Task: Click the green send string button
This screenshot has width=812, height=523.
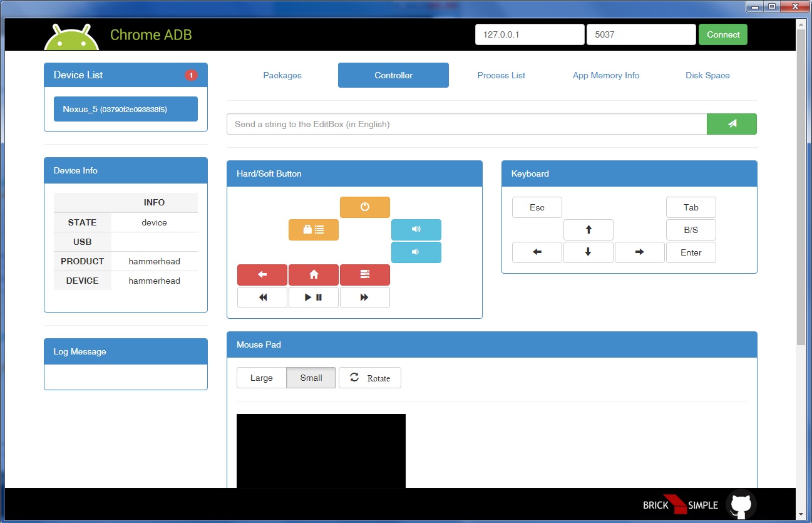Action: (731, 124)
